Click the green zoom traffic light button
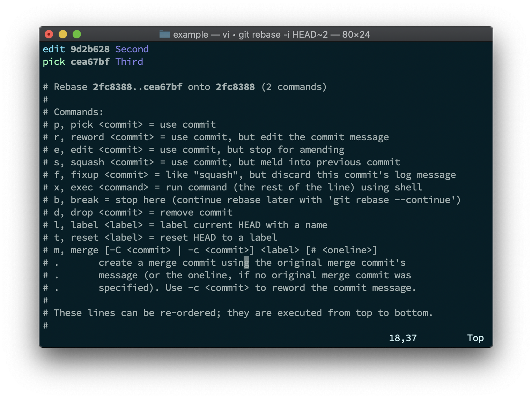 point(76,34)
